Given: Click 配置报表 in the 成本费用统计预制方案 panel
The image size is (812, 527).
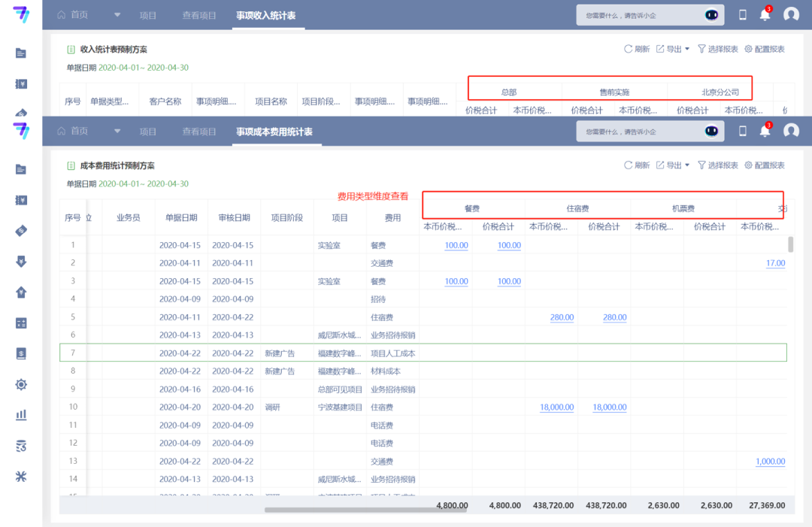Looking at the screenshot, I should click(x=765, y=165).
